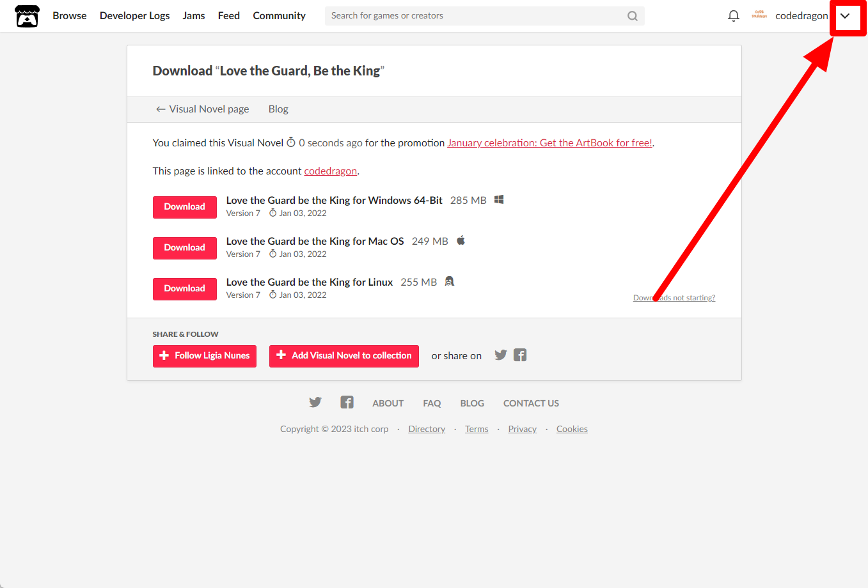Click the Windows 64-Bit file title

335,200
